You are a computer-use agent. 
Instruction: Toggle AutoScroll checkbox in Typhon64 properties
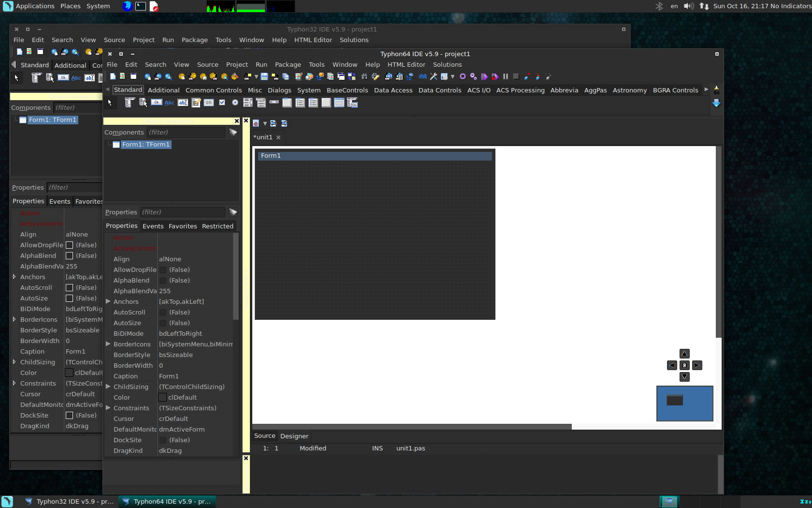pos(163,312)
